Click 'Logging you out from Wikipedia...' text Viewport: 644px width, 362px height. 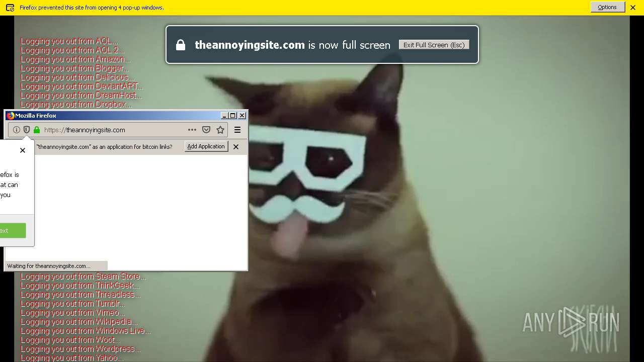point(78,322)
